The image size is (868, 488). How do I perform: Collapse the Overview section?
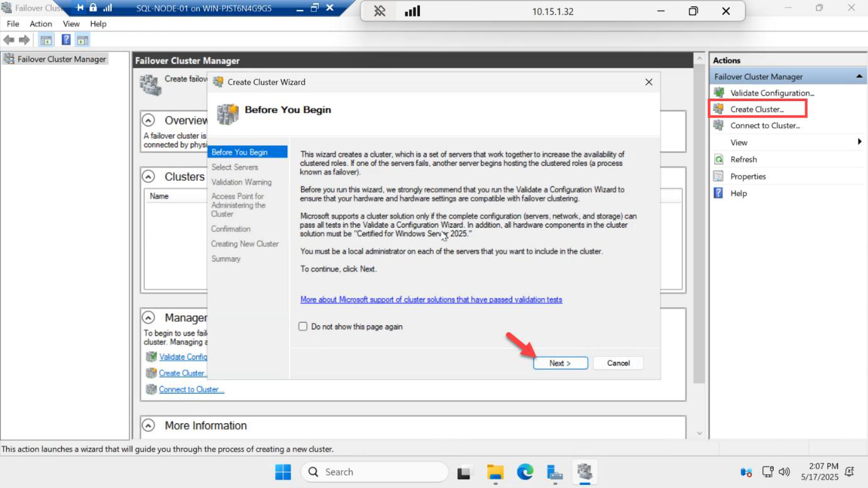click(149, 120)
